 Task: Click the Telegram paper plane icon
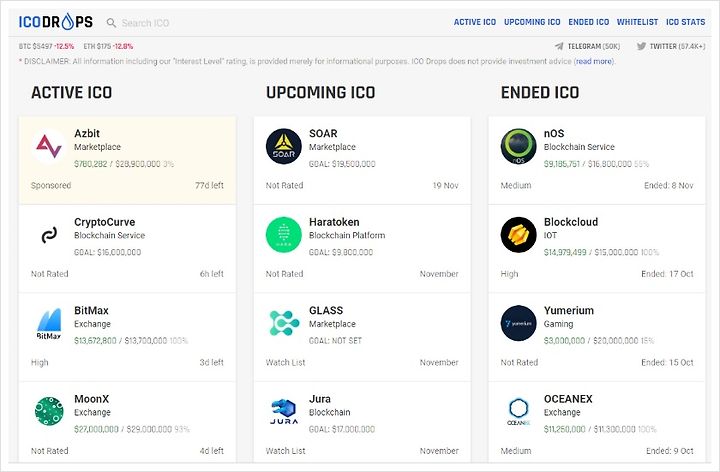click(559, 46)
